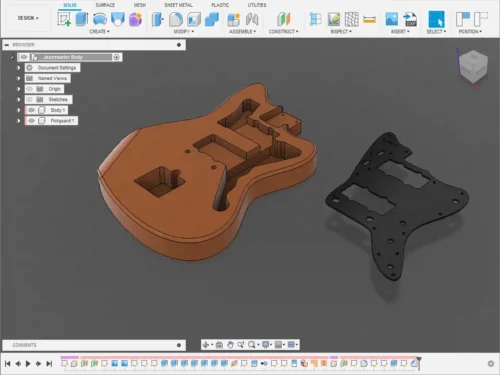Open the POSITION dropdown menu
Viewport: 500px width, 375px height.
(470, 31)
